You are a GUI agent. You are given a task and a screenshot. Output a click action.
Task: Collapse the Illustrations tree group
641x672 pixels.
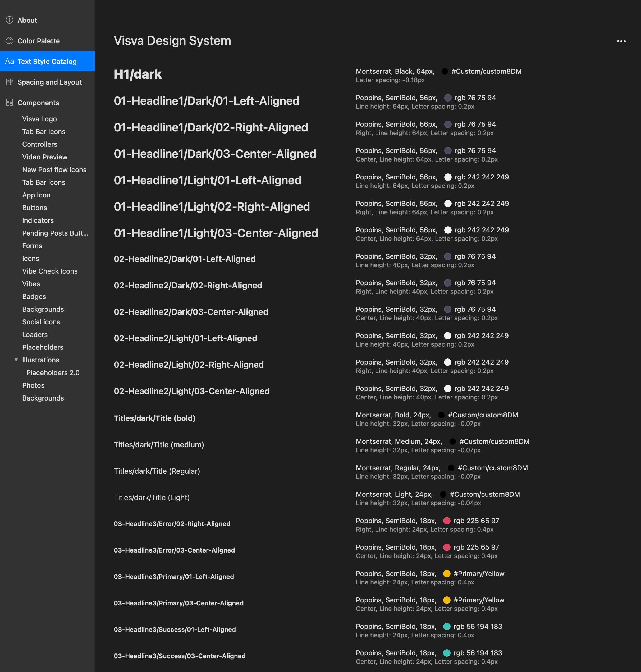[16, 360]
